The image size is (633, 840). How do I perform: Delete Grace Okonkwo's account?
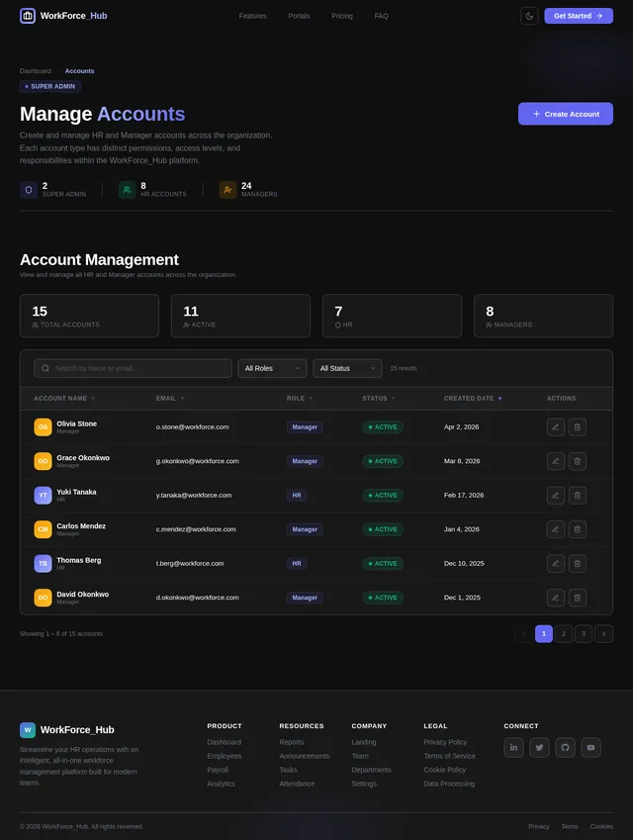point(578,461)
